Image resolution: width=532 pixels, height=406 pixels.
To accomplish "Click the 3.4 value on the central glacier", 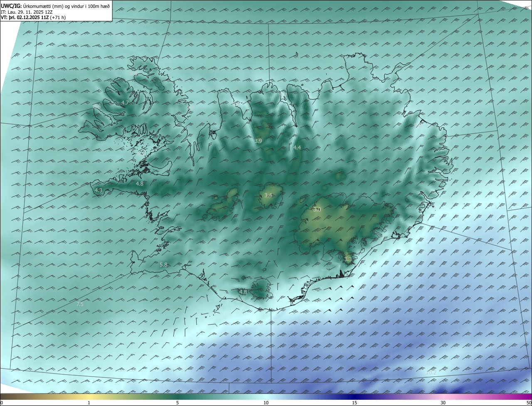I will (268, 195).
